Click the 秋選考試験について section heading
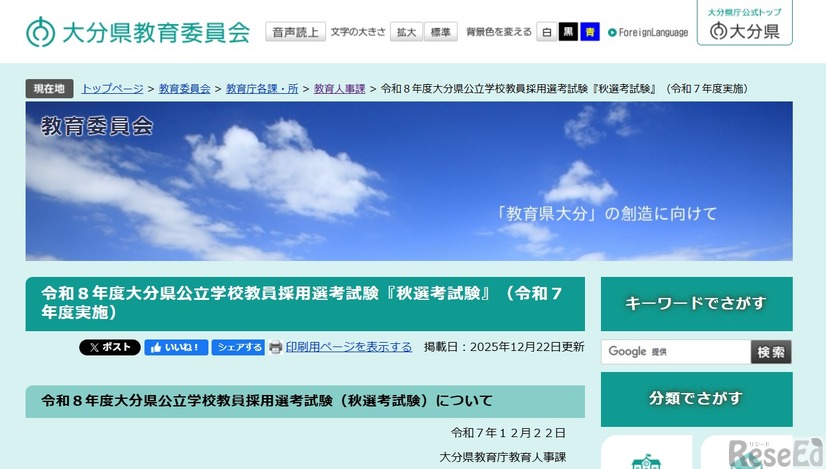Image resolution: width=826 pixels, height=469 pixels. point(305,401)
